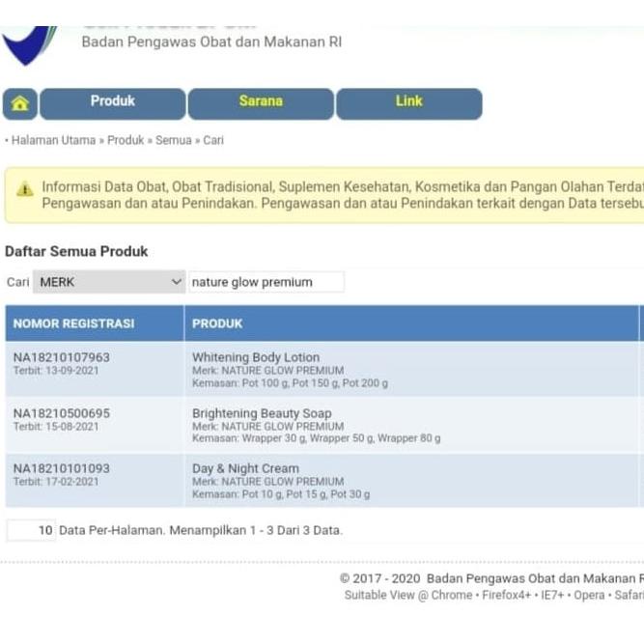The height and width of the screenshot is (644, 644).
Task: Expand the MERK search category dropdown
Action: coord(108,282)
